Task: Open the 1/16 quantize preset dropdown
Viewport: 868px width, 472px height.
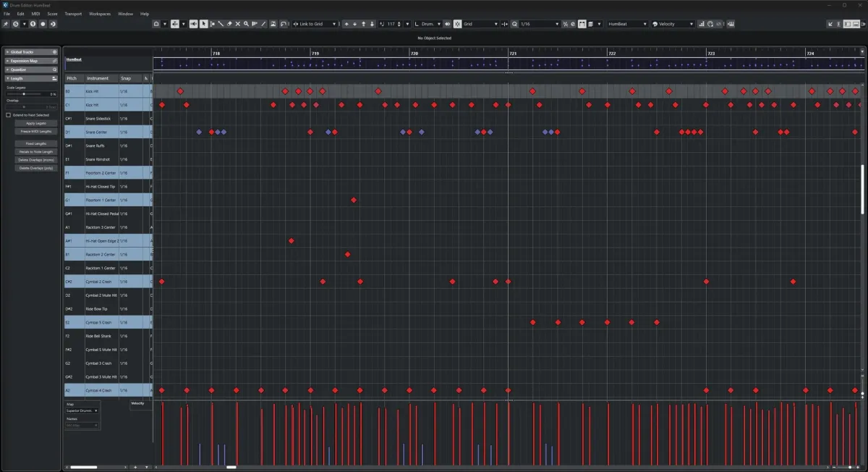Action: pos(539,24)
